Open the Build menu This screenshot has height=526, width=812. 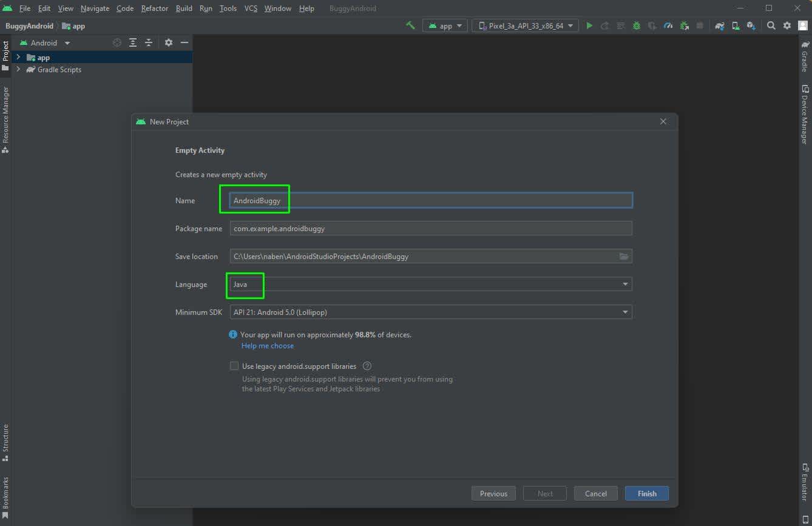(x=184, y=8)
